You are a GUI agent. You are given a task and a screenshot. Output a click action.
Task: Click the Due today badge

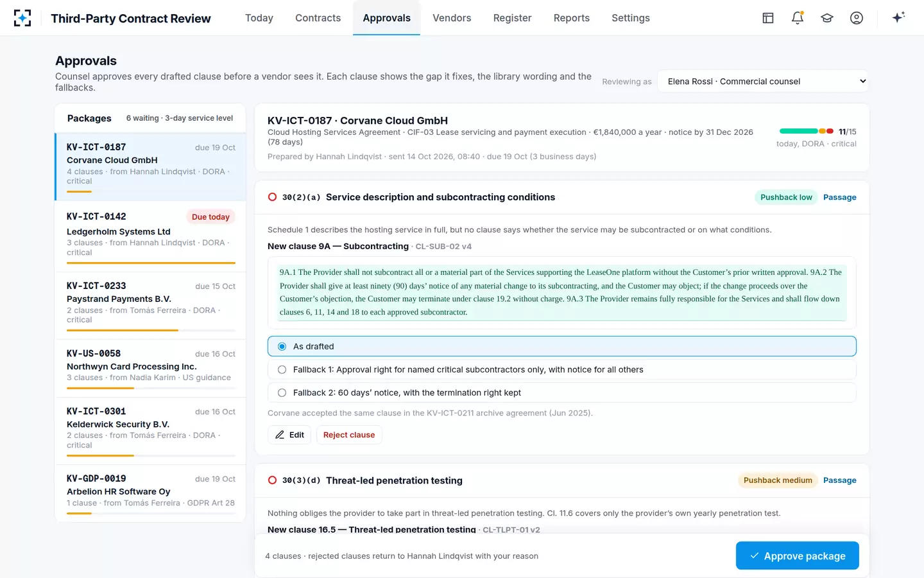click(x=210, y=217)
